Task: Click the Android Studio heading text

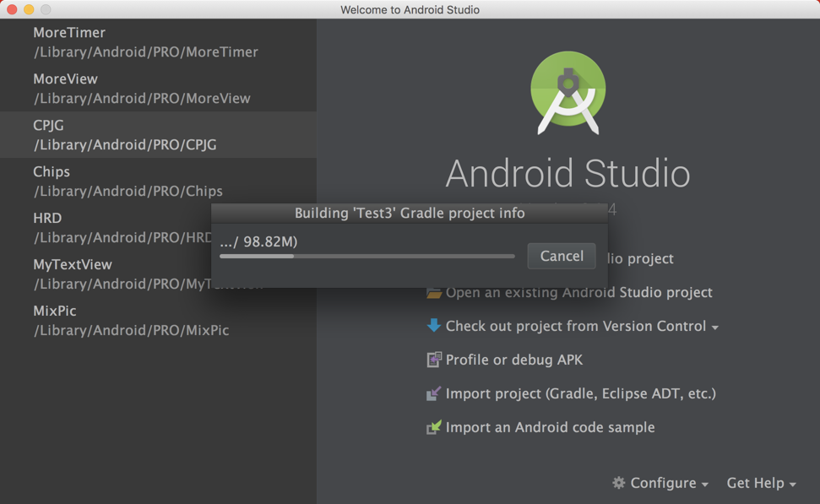Action: click(568, 173)
